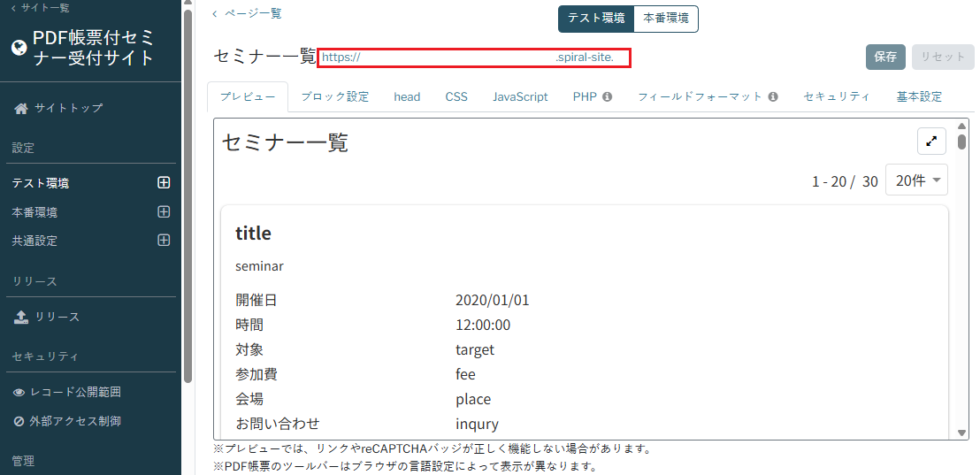Click the 保存 button
The image size is (980, 475).
point(884,57)
